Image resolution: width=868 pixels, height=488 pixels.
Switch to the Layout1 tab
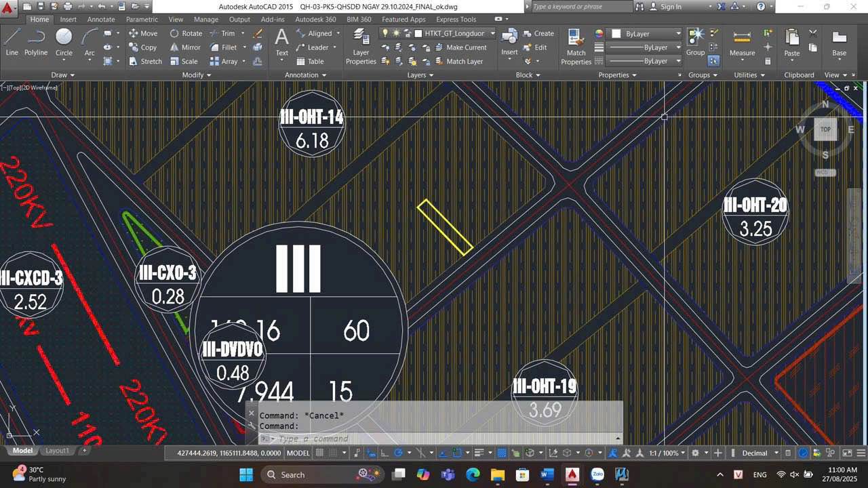click(x=57, y=450)
